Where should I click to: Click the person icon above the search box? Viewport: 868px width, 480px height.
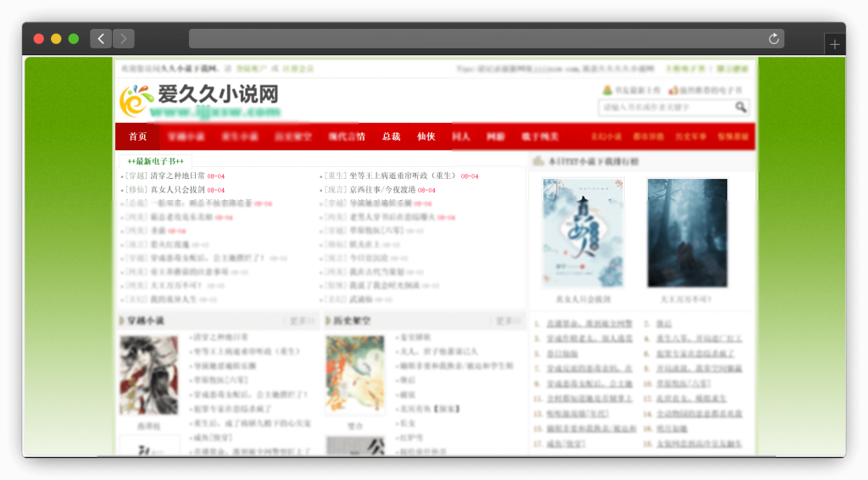pos(607,90)
